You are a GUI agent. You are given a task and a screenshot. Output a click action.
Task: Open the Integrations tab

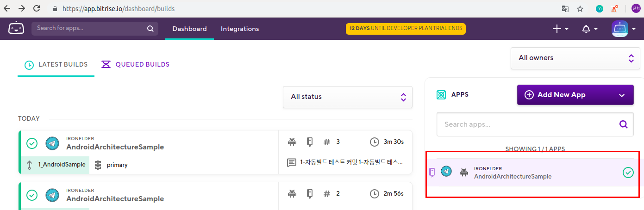pyautogui.click(x=240, y=29)
